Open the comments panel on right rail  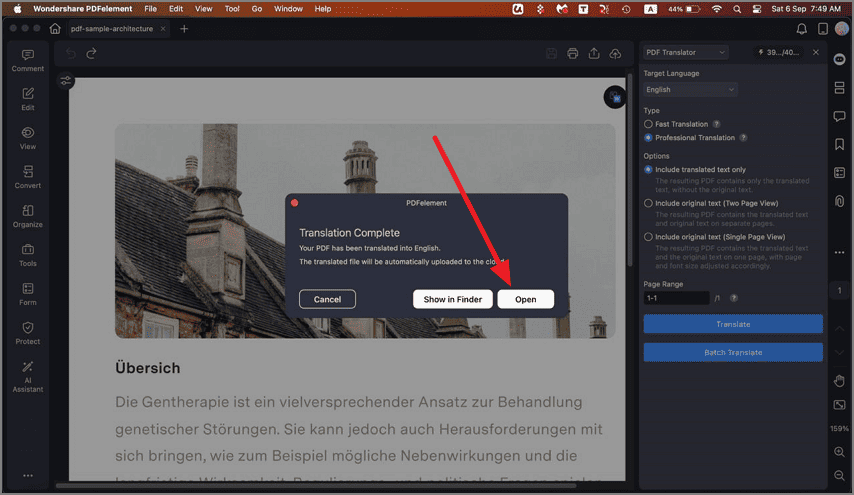839,116
